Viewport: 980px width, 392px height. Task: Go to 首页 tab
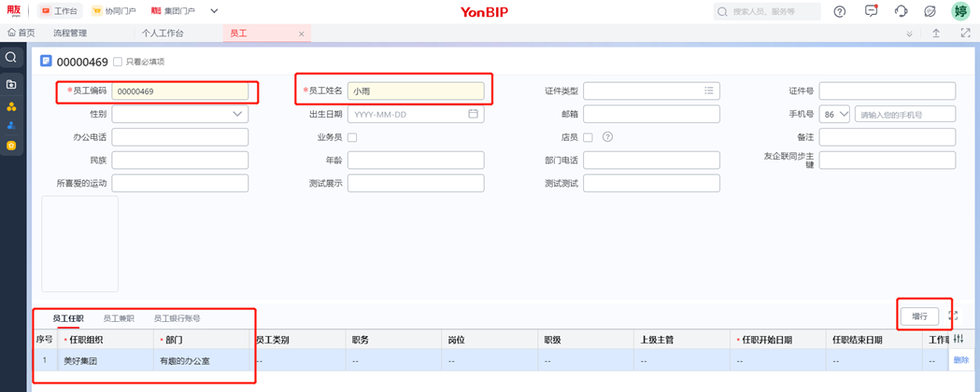click(x=21, y=34)
